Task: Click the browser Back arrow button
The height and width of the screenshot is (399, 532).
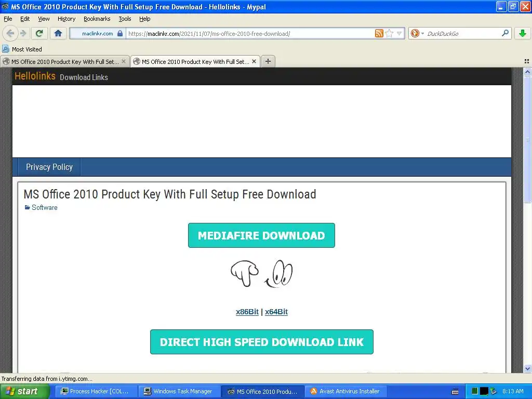Action: pos(10,33)
